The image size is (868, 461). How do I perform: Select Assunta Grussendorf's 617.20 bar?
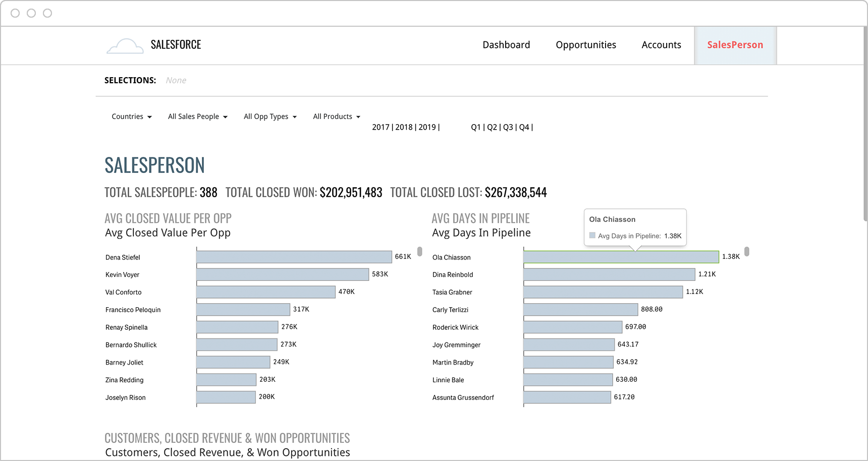click(x=567, y=397)
